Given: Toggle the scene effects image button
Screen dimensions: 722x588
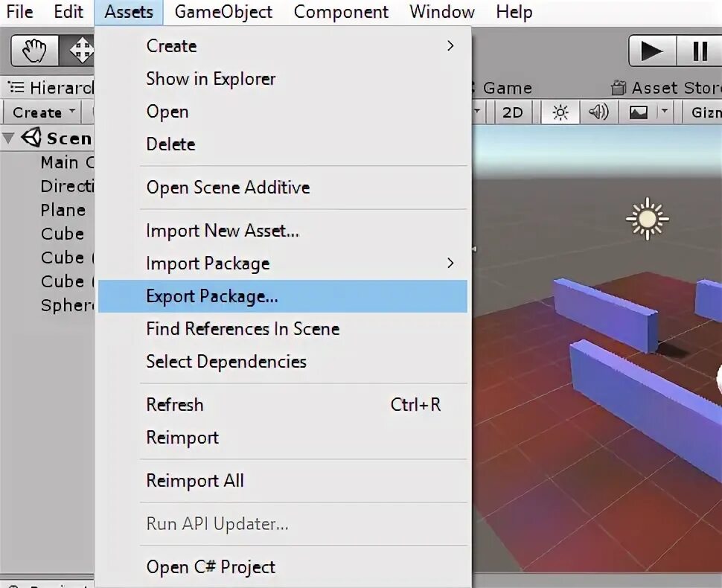Looking at the screenshot, I should [x=640, y=112].
